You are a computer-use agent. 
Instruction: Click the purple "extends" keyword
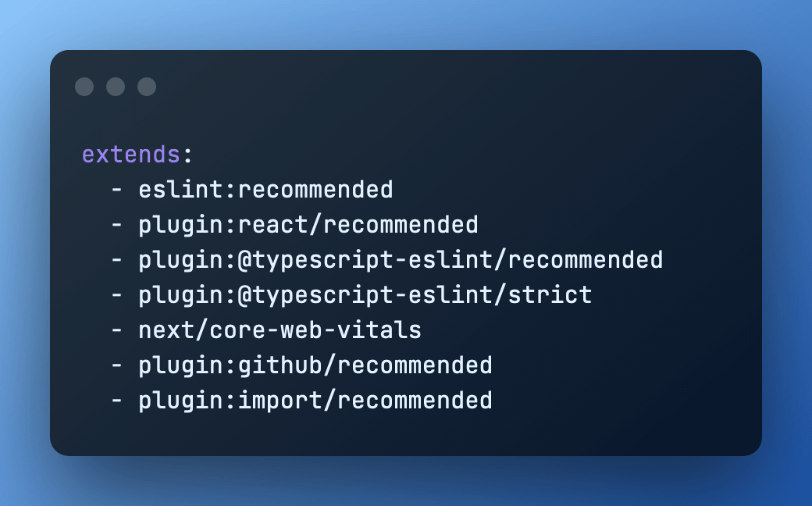point(131,155)
